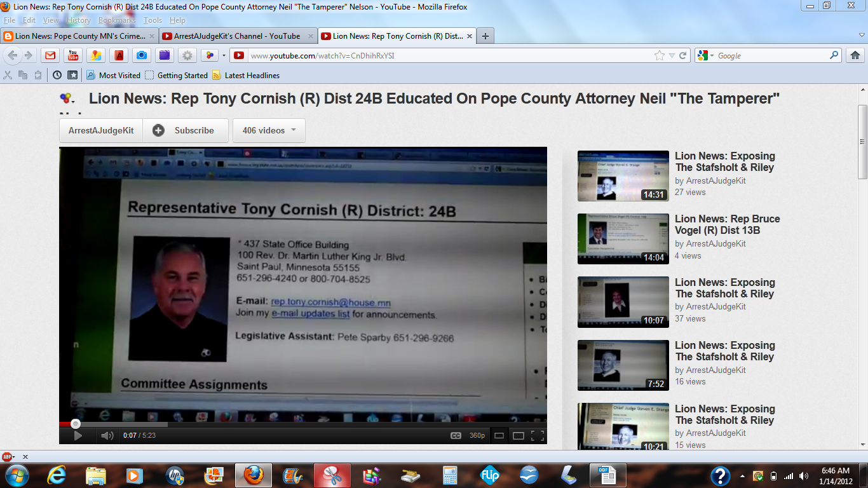Click the red Adobe-style toolbar icon
The width and height of the screenshot is (868, 488).
point(119,55)
